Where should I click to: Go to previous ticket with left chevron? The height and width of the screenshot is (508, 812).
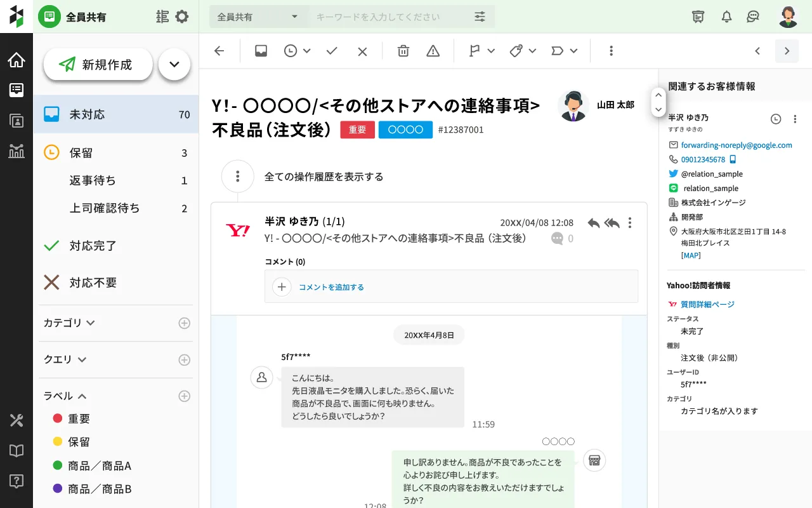(x=757, y=51)
